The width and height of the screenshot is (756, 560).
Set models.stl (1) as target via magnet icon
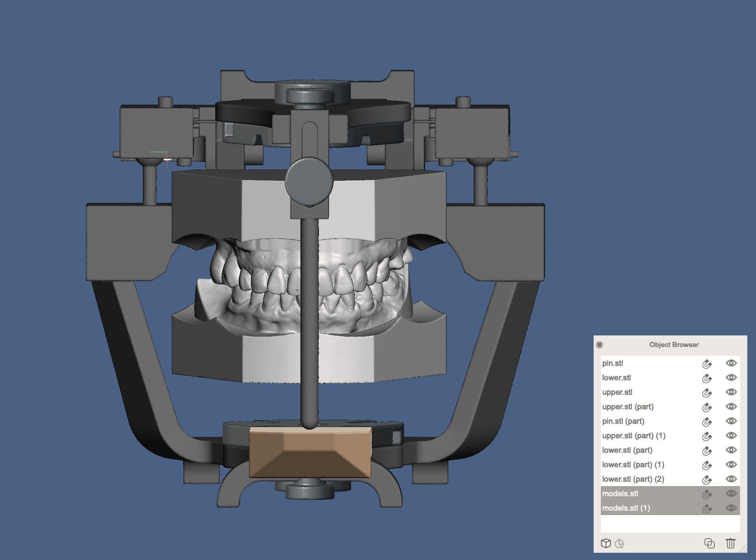coord(706,509)
